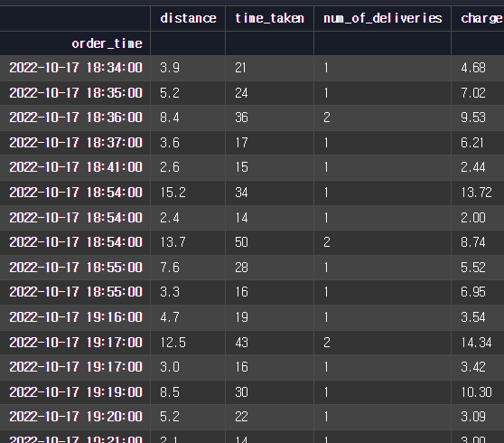The image size is (504, 443).
Task: Select the 2022-10-17 18:36:00 row label
Action: (75, 118)
